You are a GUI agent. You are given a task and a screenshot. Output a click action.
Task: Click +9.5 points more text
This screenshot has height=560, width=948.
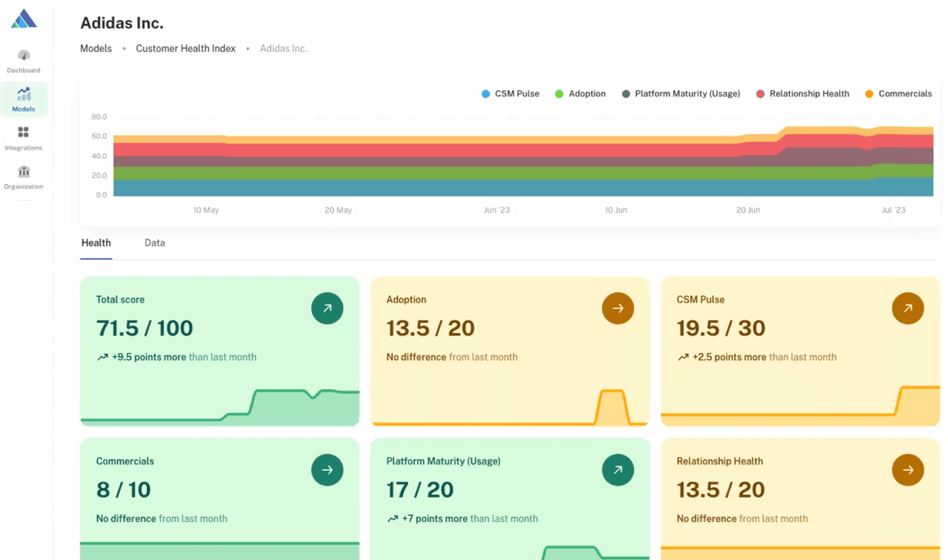click(x=149, y=357)
